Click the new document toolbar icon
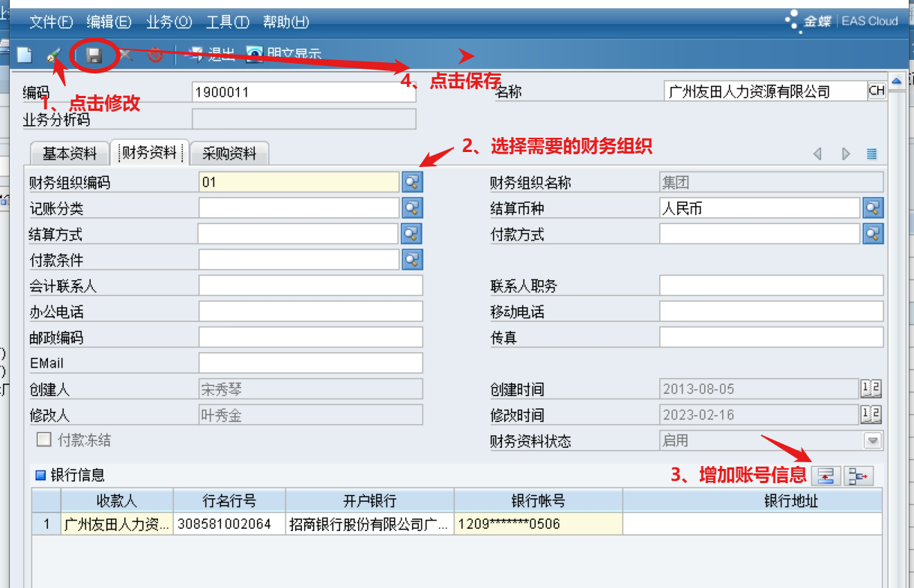Image resolution: width=914 pixels, height=588 pixels. coord(25,55)
